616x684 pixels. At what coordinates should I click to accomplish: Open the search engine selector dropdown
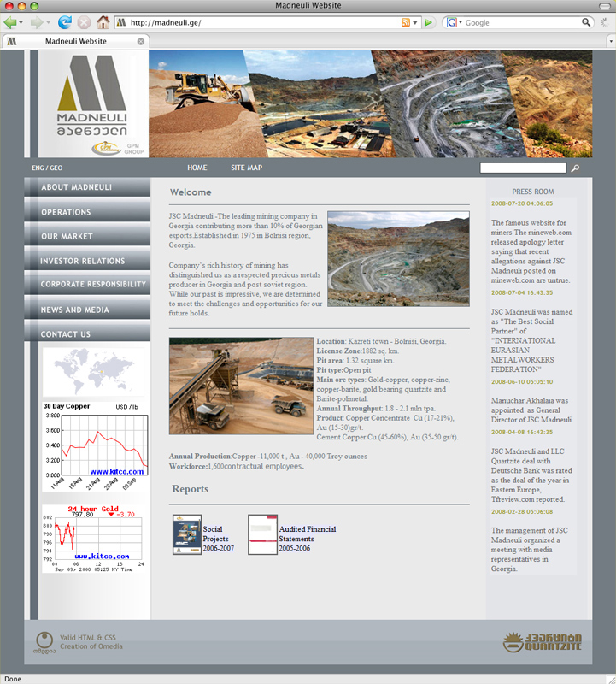454,22
